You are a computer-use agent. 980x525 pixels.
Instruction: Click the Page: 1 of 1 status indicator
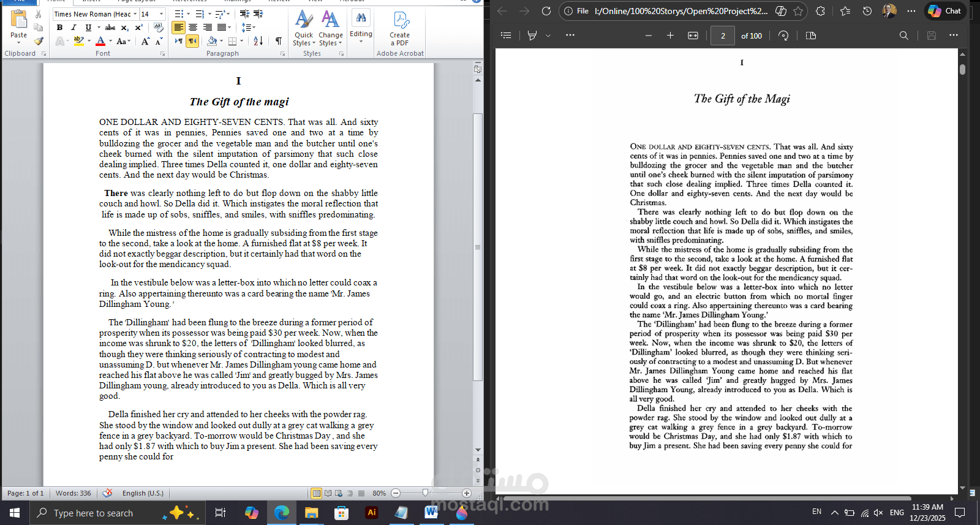point(25,493)
